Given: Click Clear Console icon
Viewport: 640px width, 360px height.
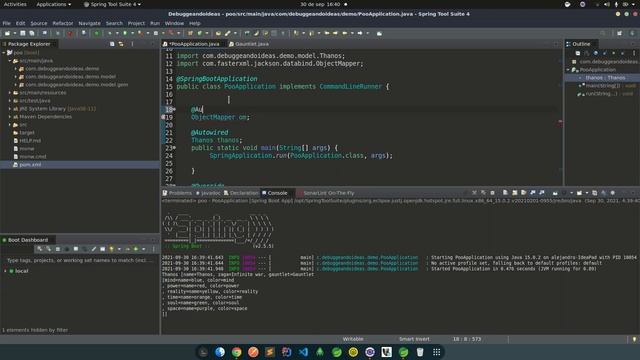Looking at the screenshot, I should coord(505,193).
